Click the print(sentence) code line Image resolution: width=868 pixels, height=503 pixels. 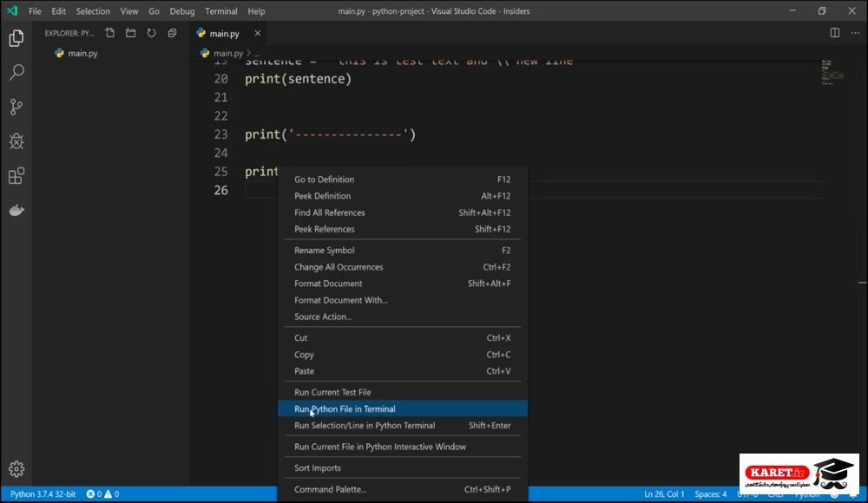[299, 79]
